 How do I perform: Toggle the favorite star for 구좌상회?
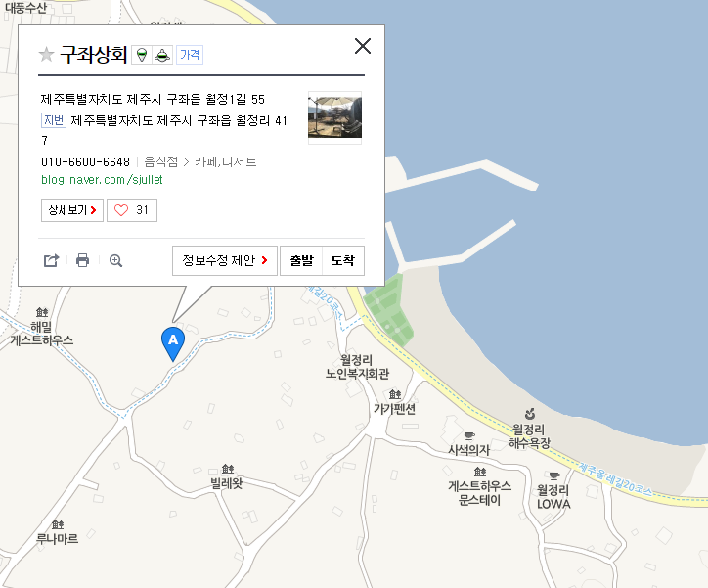[x=47, y=55]
